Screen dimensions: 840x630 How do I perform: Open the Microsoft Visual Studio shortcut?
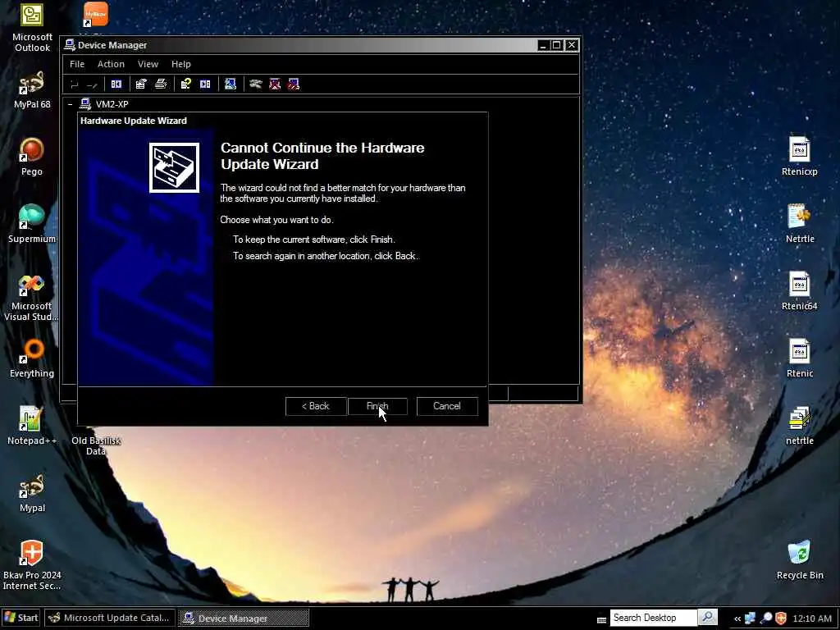(32, 297)
